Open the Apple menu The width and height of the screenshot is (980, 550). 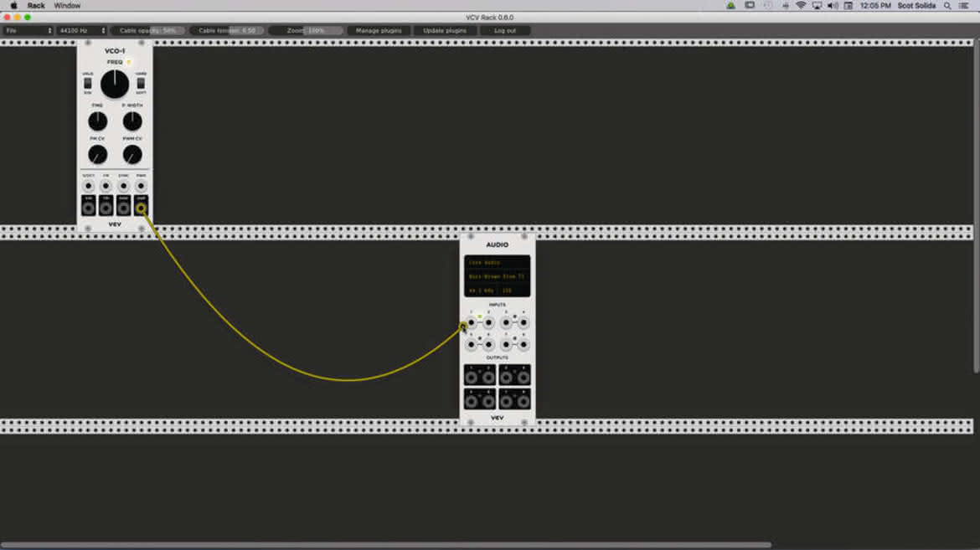pos(13,6)
